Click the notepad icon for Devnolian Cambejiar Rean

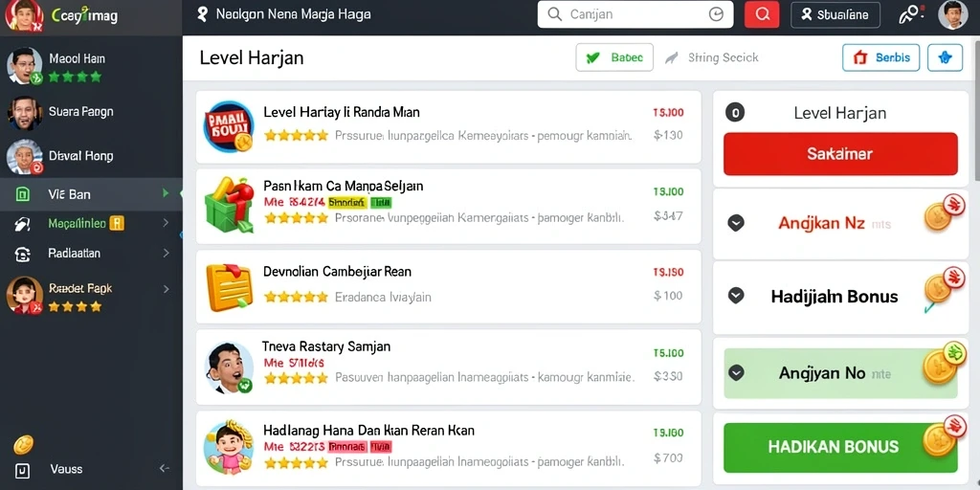pos(229,287)
